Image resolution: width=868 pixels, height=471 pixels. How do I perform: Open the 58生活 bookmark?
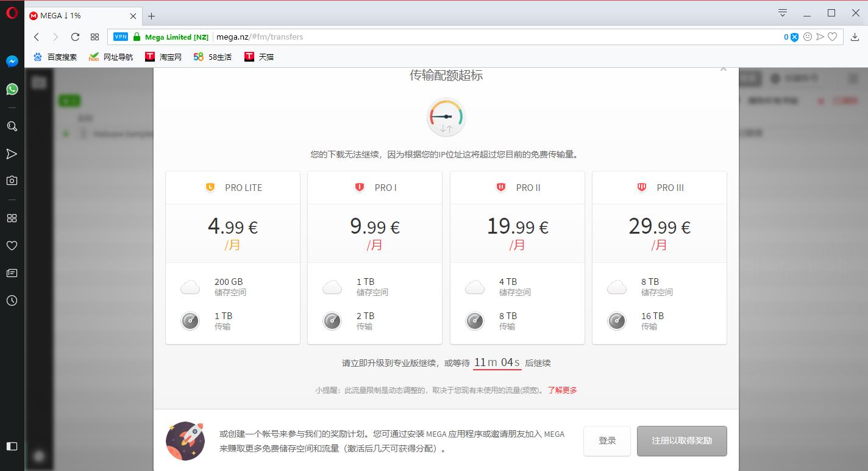click(212, 57)
